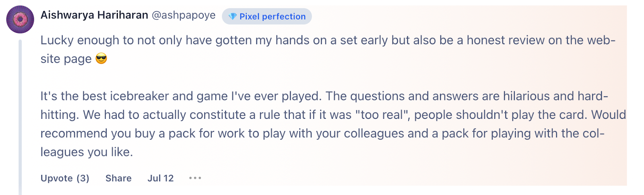The width and height of the screenshot is (644, 195).
Task: Open the three-dot more options menu
Action: click(x=195, y=178)
